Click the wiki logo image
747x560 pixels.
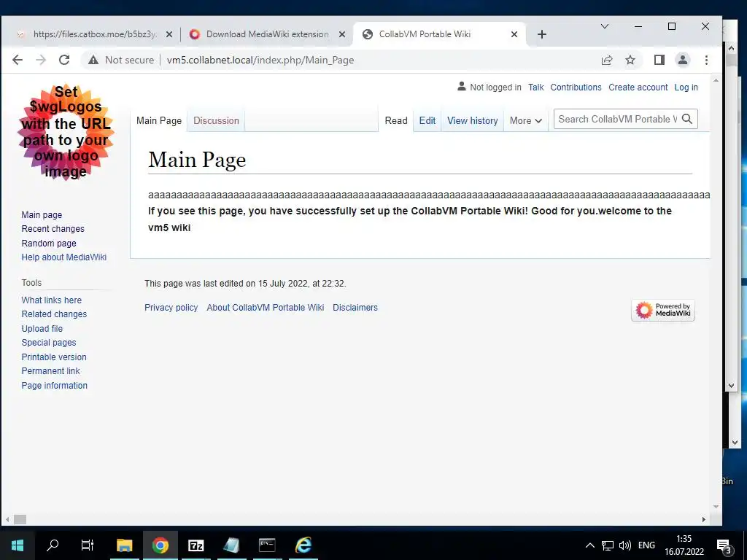tap(66, 132)
